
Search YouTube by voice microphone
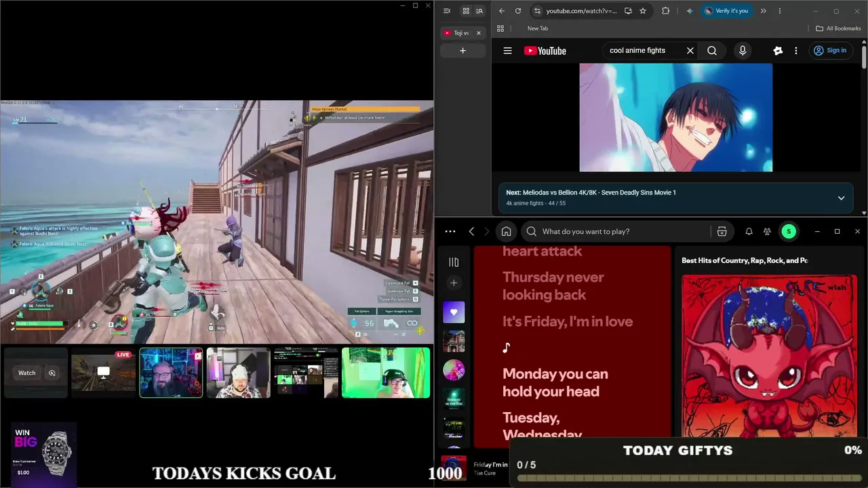pos(743,50)
